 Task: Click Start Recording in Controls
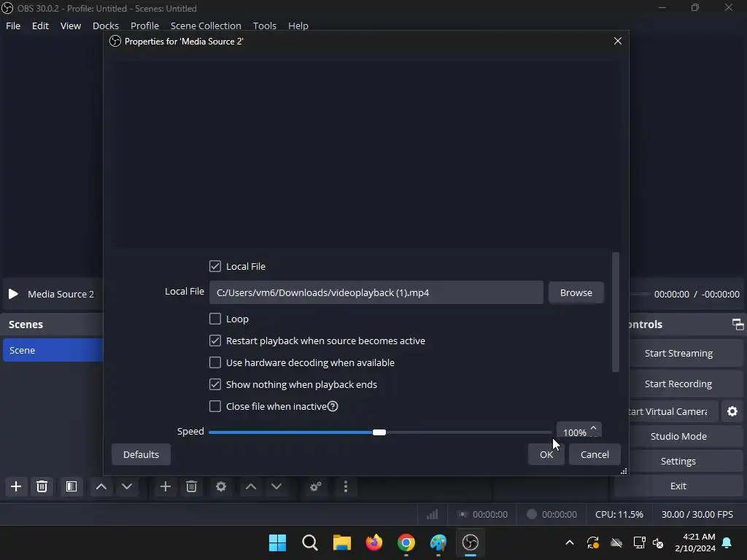(x=686, y=384)
